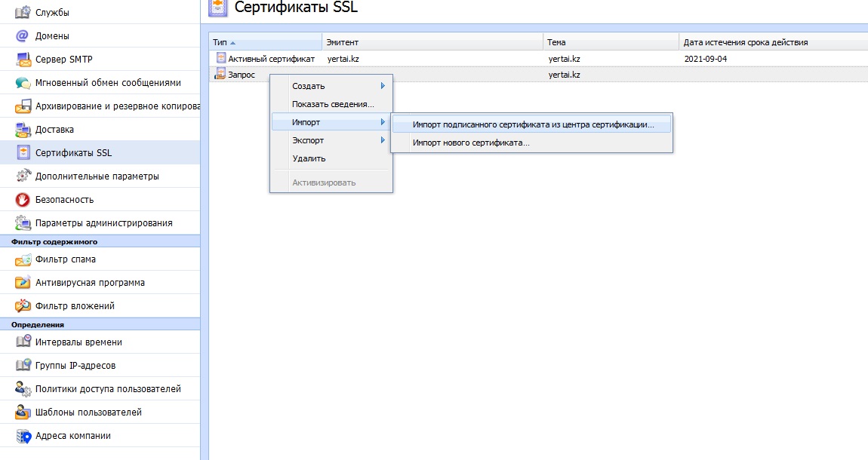Sort by Дата истечения срока действия column

point(745,42)
